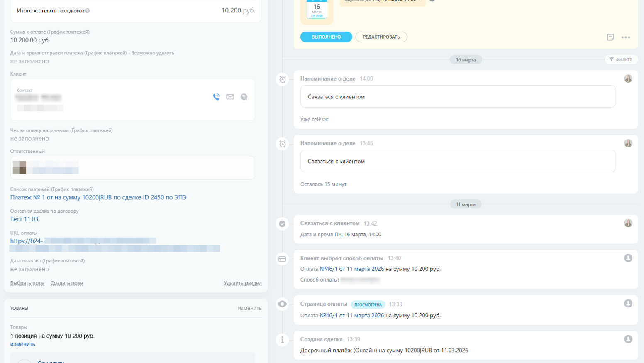Open Платеж № 1 payment link
644x363 pixels.
tap(98, 197)
